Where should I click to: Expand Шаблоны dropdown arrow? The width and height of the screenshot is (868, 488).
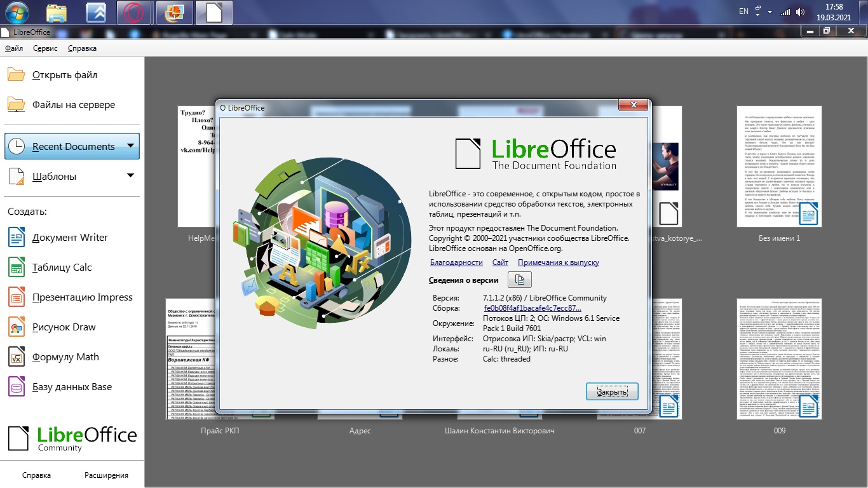[x=130, y=175]
